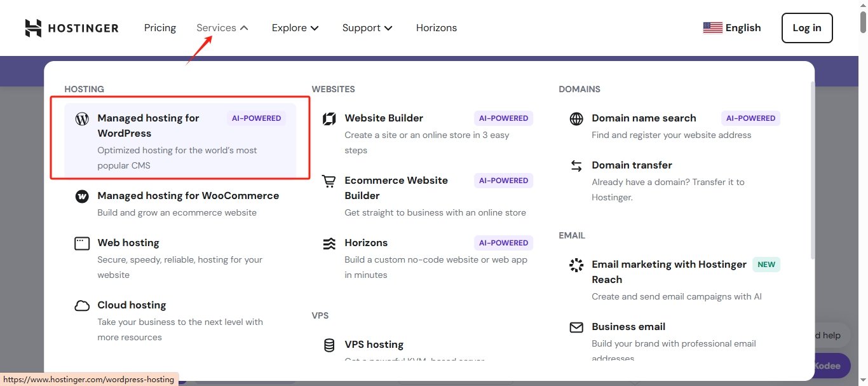The width and height of the screenshot is (868, 386).
Task: Open Horizons from the top navigation
Action: coord(437,28)
